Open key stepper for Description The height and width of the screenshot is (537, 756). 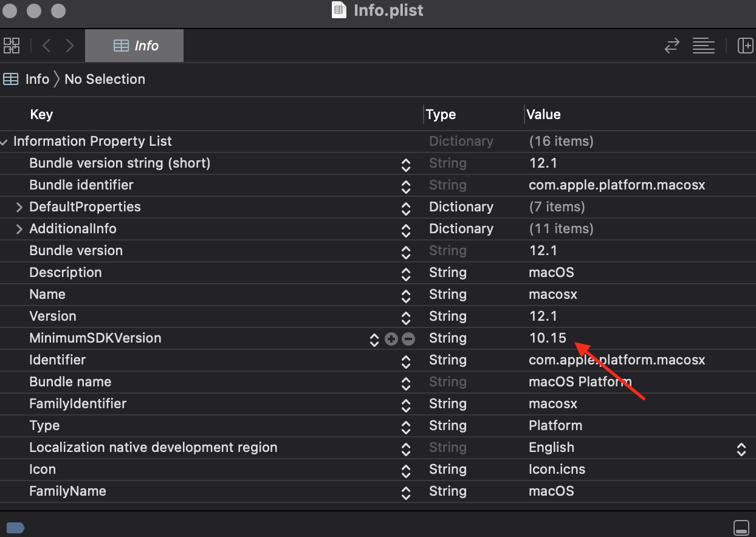tap(406, 273)
